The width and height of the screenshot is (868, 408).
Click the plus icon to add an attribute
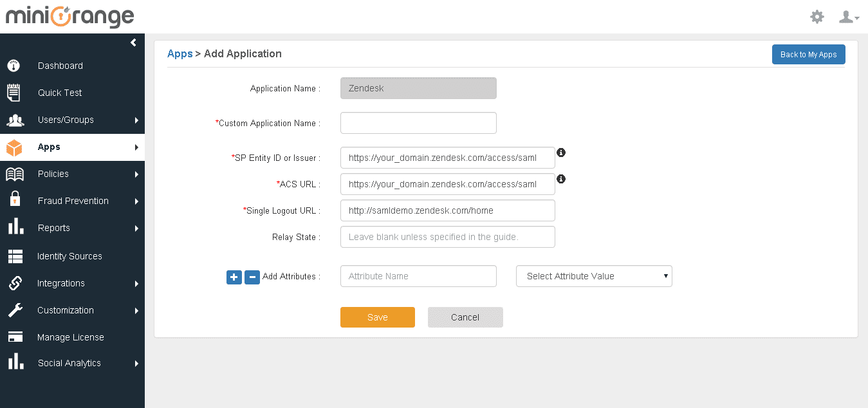point(234,277)
